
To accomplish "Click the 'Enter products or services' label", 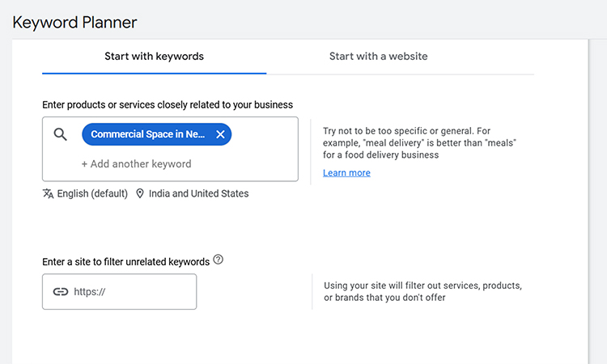I will click(168, 105).
